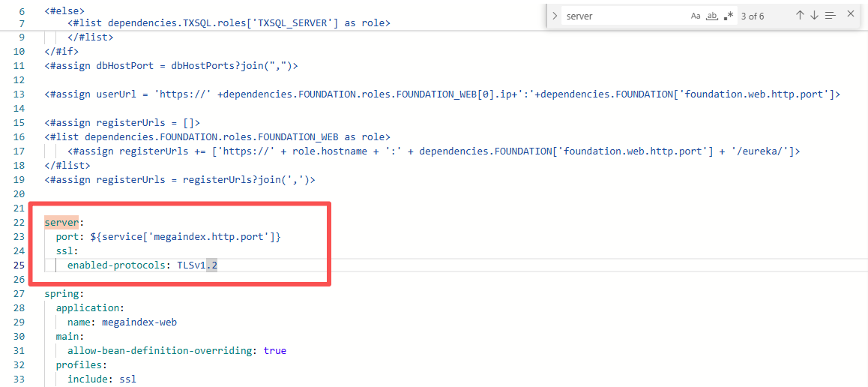Click the "ssl" key on line 24
Image resolution: width=868 pixels, height=387 pixels.
point(64,251)
